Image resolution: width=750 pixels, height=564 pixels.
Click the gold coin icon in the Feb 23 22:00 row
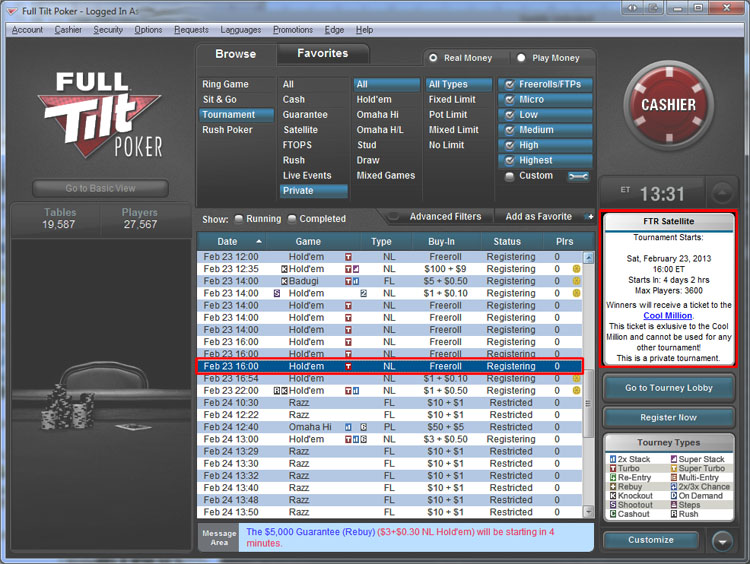[x=576, y=390]
